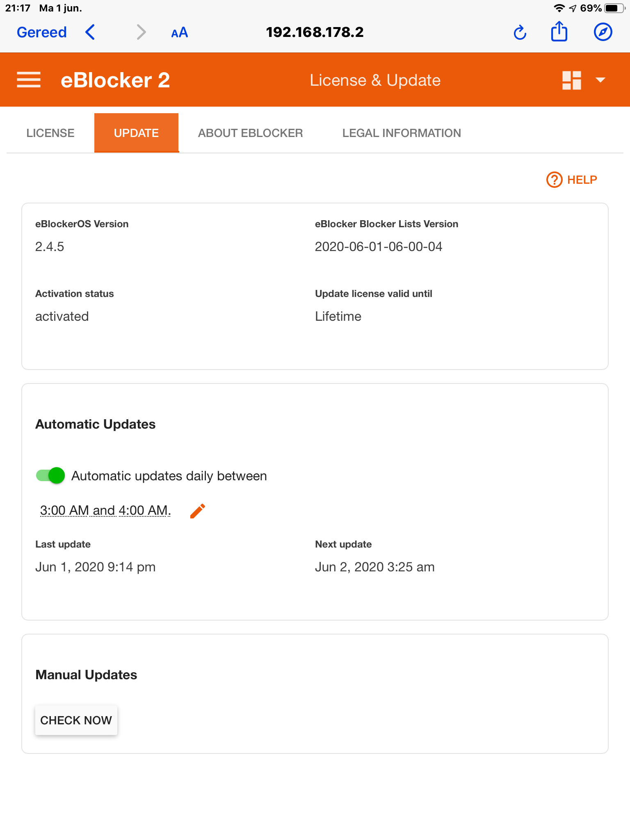This screenshot has width=630, height=840.
Task: Click the License & Update page title
Action: [375, 80]
